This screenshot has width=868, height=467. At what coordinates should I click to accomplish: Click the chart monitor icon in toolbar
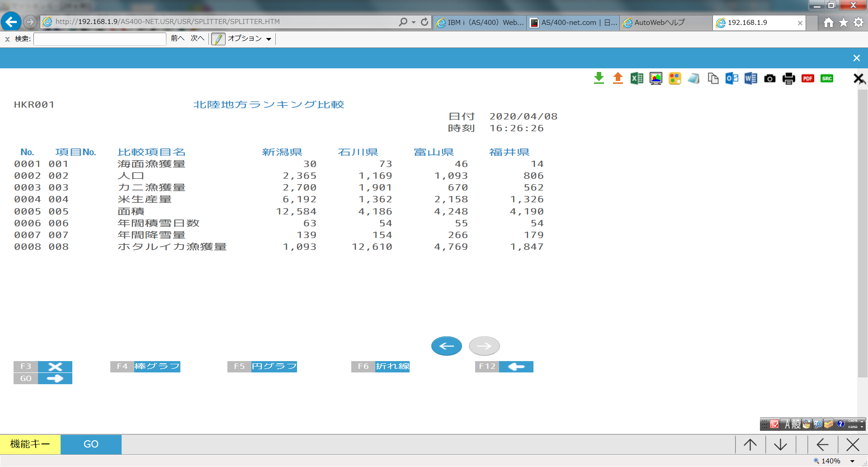click(656, 78)
